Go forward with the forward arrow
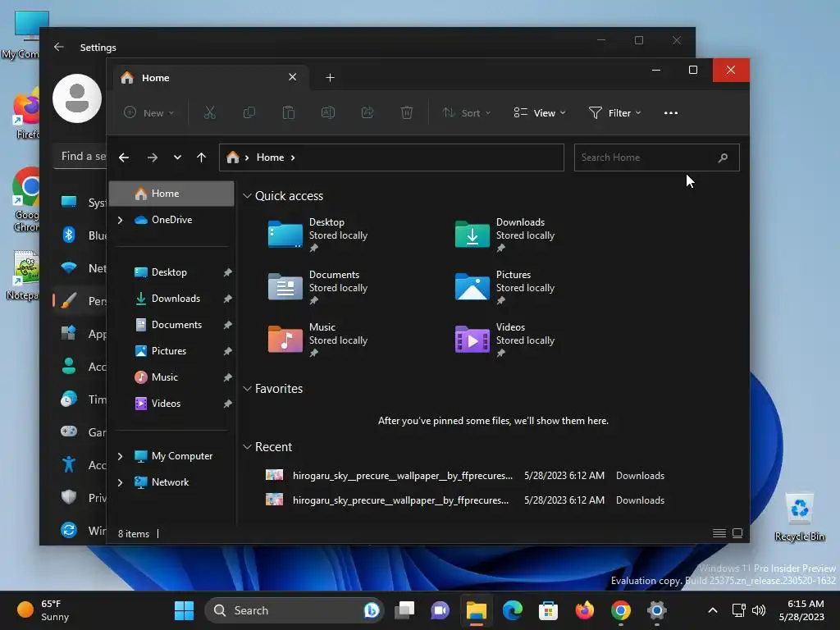The width and height of the screenshot is (840, 630). (152, 157)
